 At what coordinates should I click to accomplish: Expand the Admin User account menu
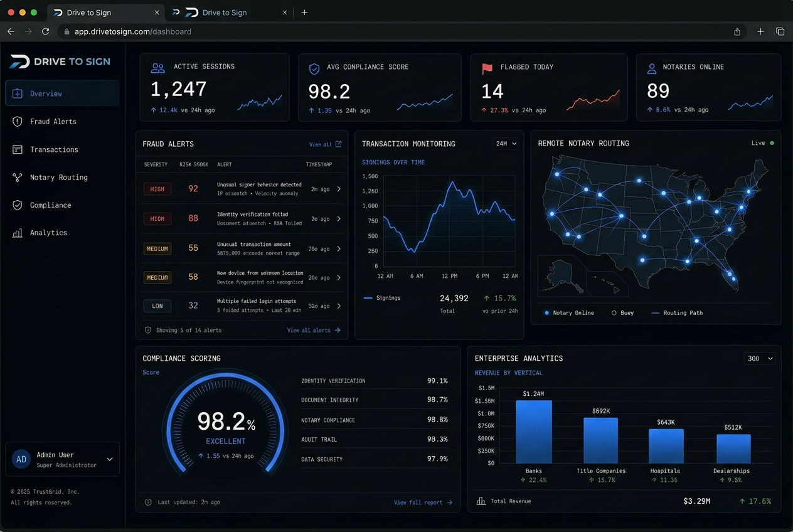110,459
